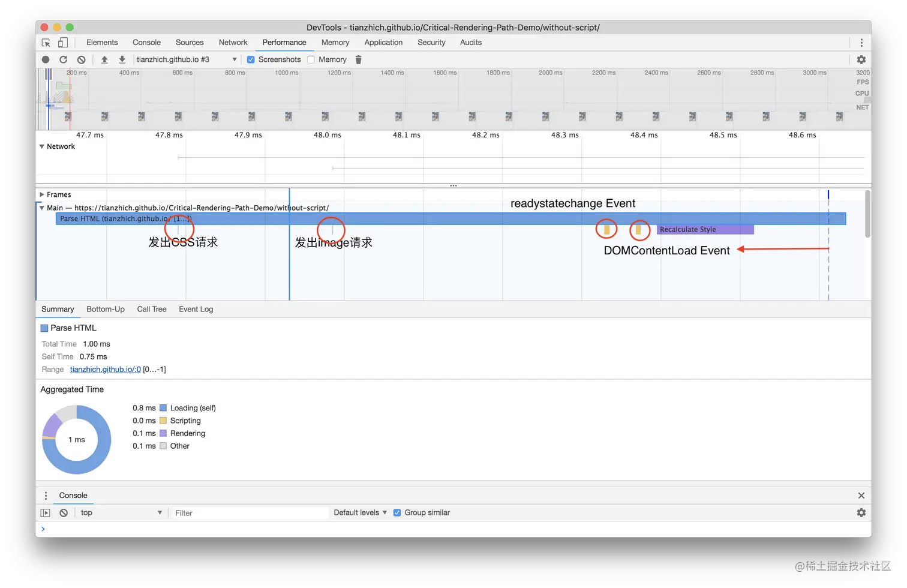The width and height of the screenshot is (907, 588).
Task: Open the DevTools more options menu
Action: [861, 43]
